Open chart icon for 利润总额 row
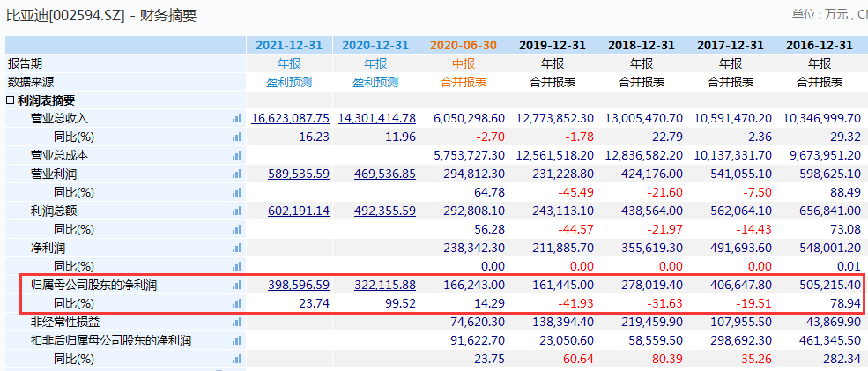The height and width of the screenshot is (371, 868). pos(237,211)
